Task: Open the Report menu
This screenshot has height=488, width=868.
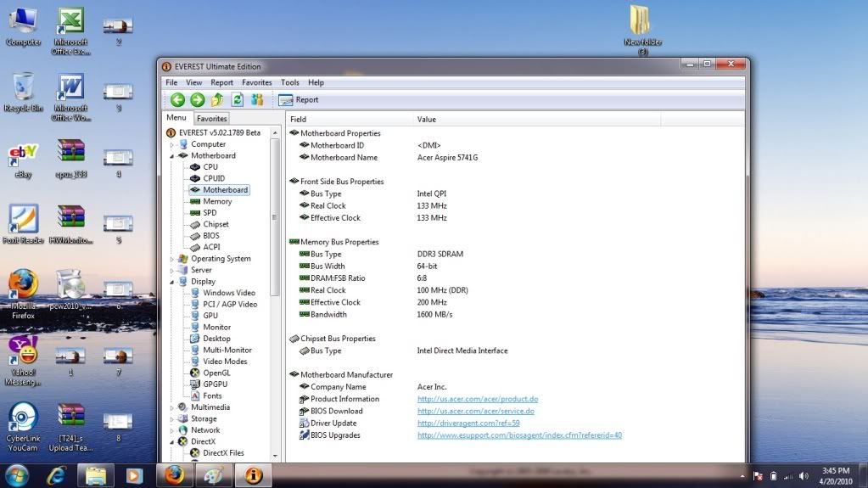Action: coord(222,82)
